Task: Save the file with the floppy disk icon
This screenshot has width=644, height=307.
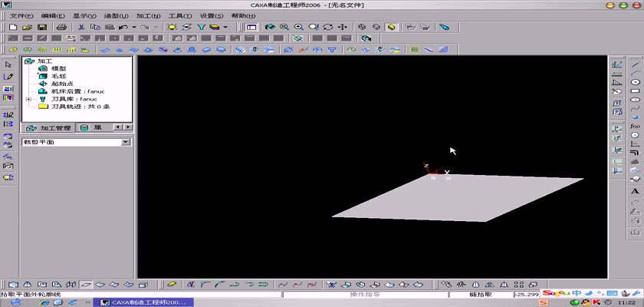Action: coord(42,27)
